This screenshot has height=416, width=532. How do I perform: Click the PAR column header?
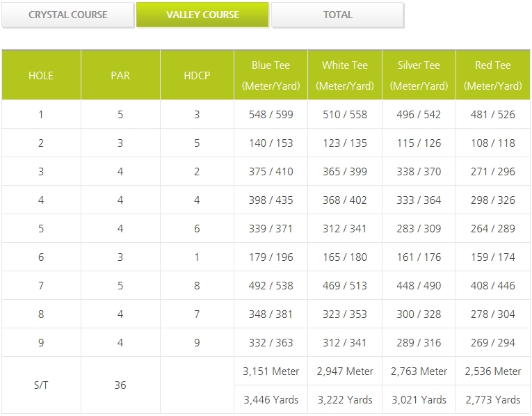click(x=120, y=75)
